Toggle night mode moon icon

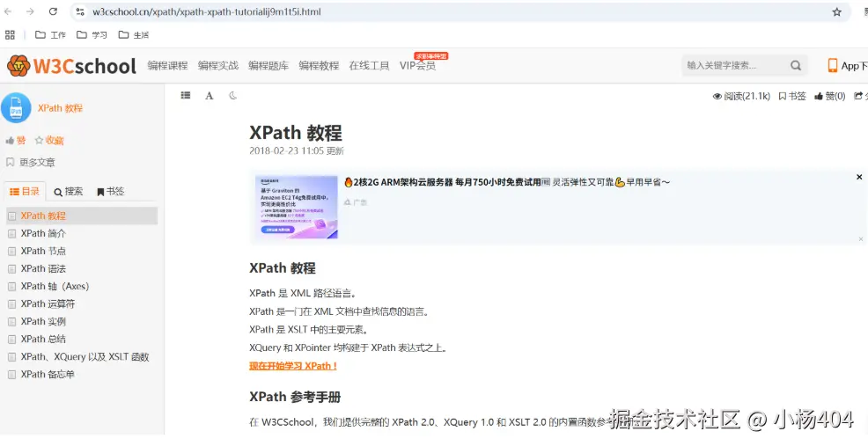coord(233,95)
